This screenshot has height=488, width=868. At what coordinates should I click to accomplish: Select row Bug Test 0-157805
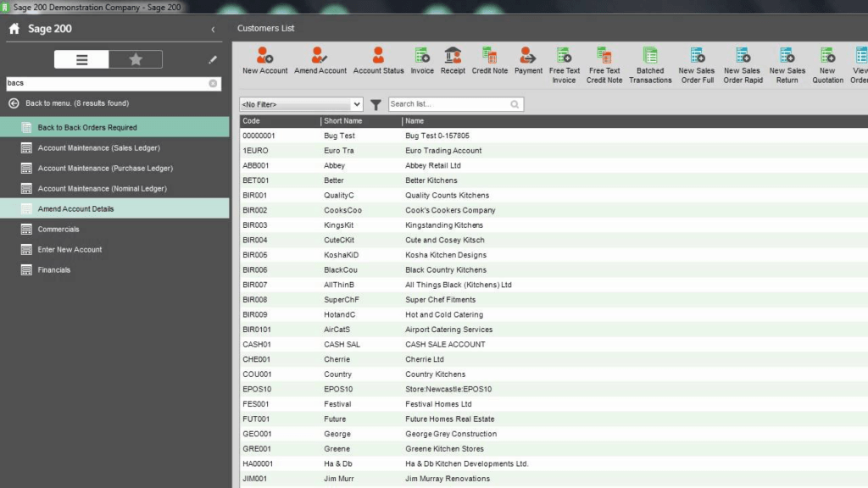pyautogui.click(x=554, y=136)
